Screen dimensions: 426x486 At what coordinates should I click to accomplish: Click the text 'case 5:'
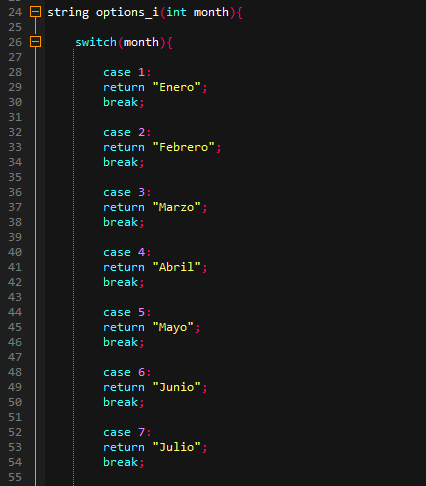click(x=127, y=312)
